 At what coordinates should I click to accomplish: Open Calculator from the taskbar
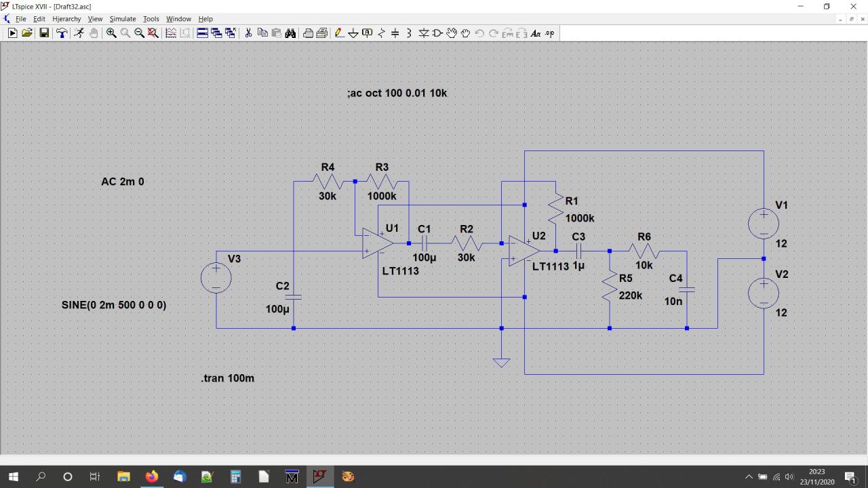click(x=235, y=476)
